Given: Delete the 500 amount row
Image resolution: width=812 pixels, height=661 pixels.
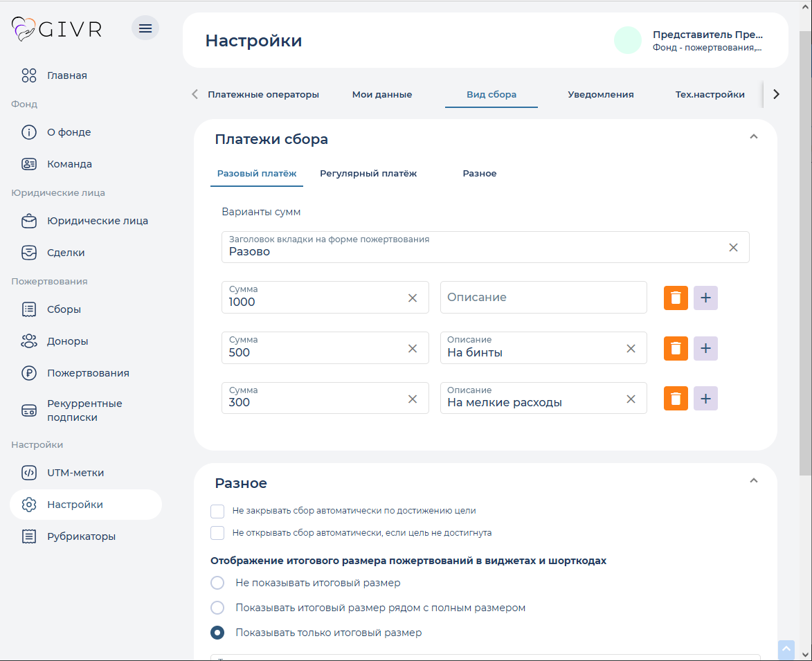Looking at the screenshot, I should click(x=676, y=348).
